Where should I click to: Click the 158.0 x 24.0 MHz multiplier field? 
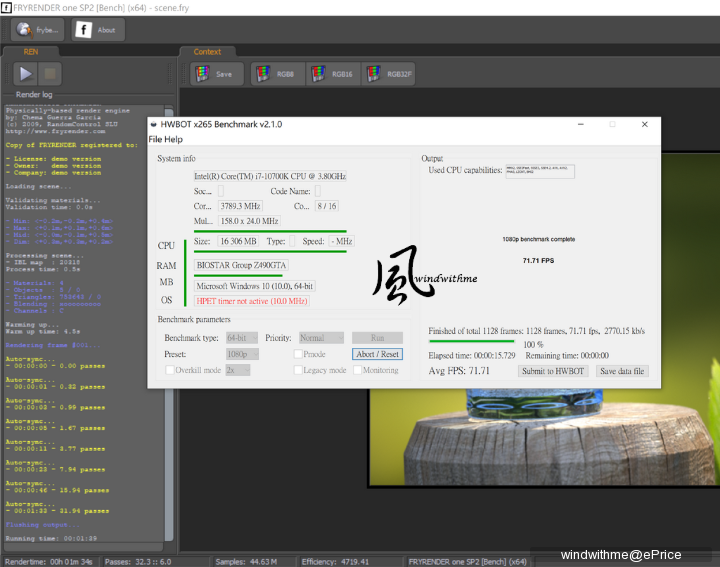pyautogui.click(x=249, y=221)
